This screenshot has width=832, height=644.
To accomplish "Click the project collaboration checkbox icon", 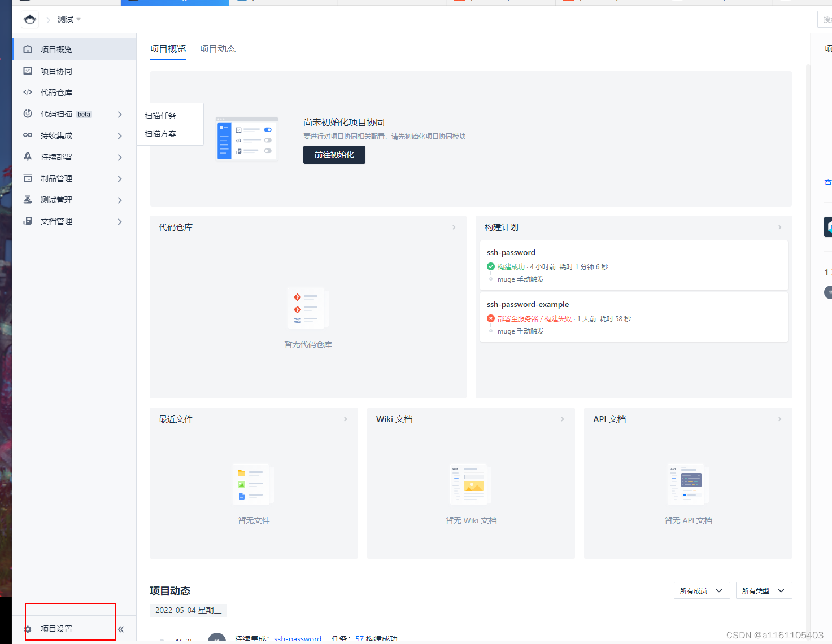I will (28, 71).
